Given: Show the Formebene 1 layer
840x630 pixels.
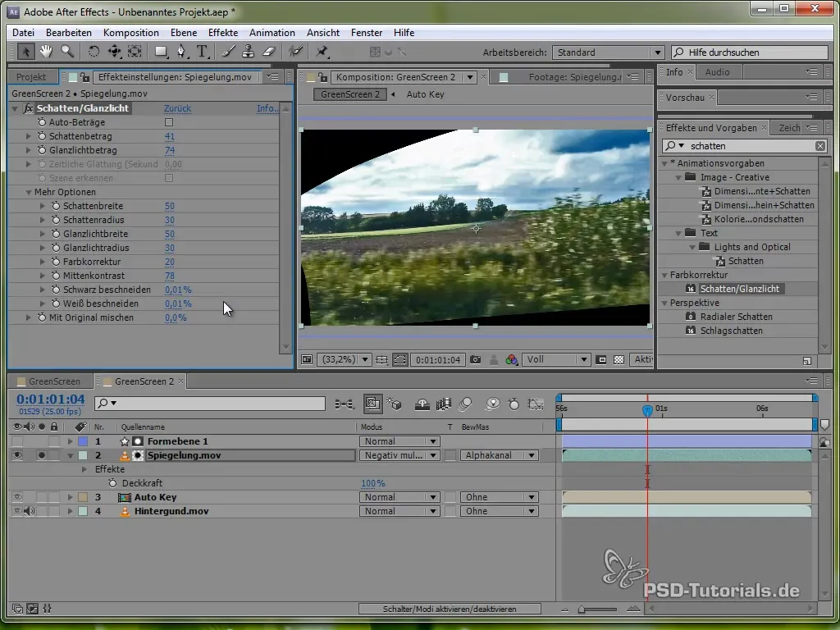Looking at the screenshot, I should click(17, 441).
